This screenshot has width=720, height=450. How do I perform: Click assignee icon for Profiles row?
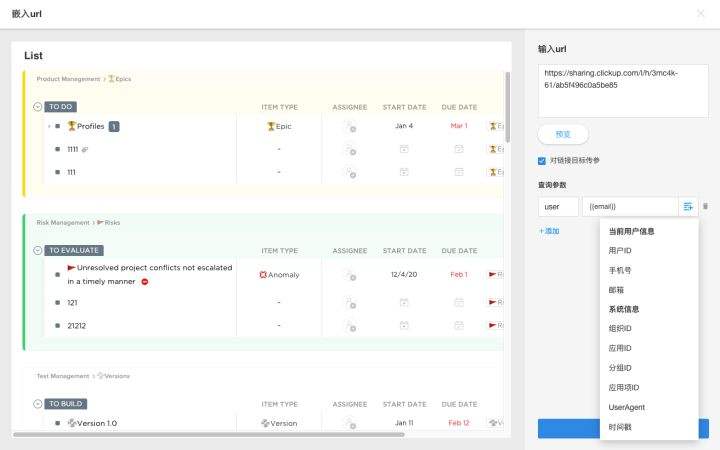(x=350, y=127)
